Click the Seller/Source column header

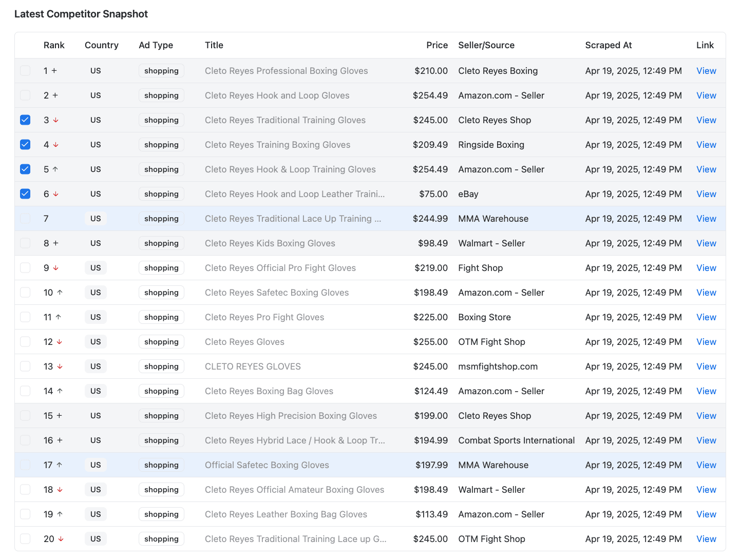point(486,45)
